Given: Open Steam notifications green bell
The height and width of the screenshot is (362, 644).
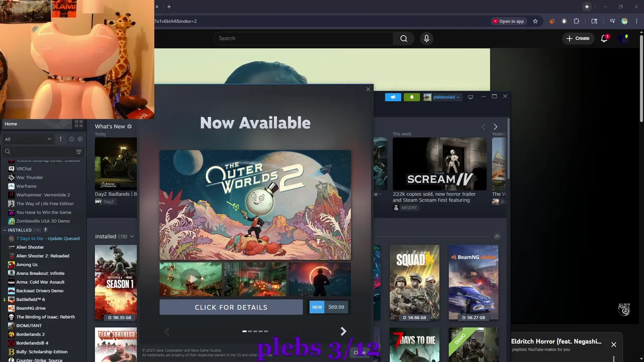Looking at the screenshot, I should (412, 97).
